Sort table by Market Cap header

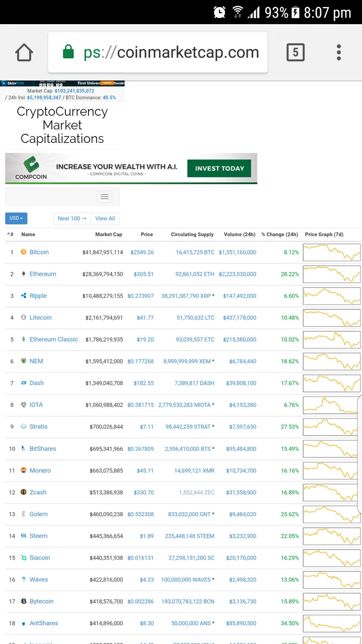coord(109,234)
